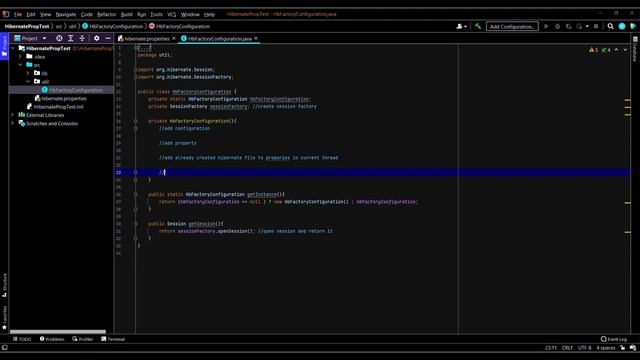Viewport: 640px width, 360px height.
Task: Expand External Libraries node
Action: [x=13, y=115]
